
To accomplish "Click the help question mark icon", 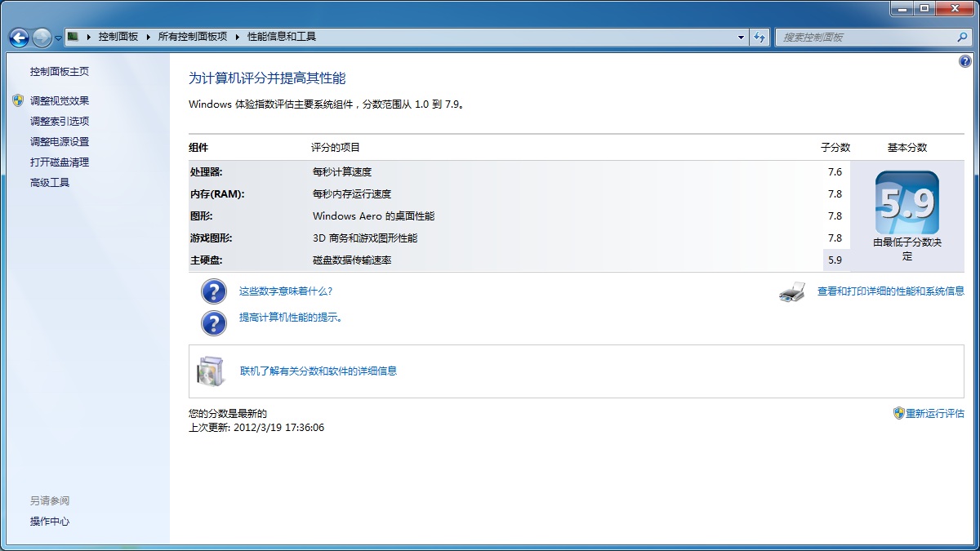I will click(965, 62).
